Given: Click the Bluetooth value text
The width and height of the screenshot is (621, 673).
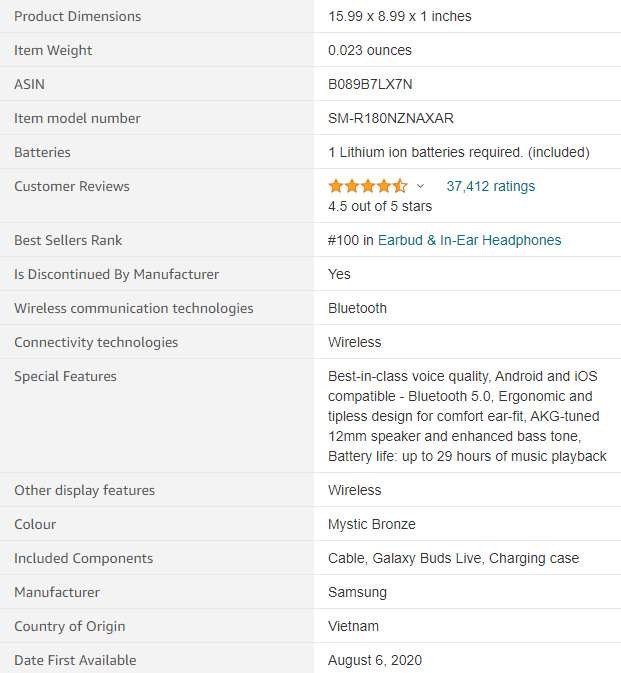Looking at the screenshot, I should tap(357, 308).
